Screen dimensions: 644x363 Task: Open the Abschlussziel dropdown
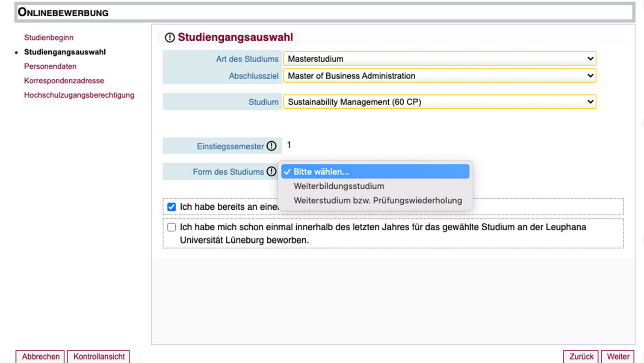(439, 76)
